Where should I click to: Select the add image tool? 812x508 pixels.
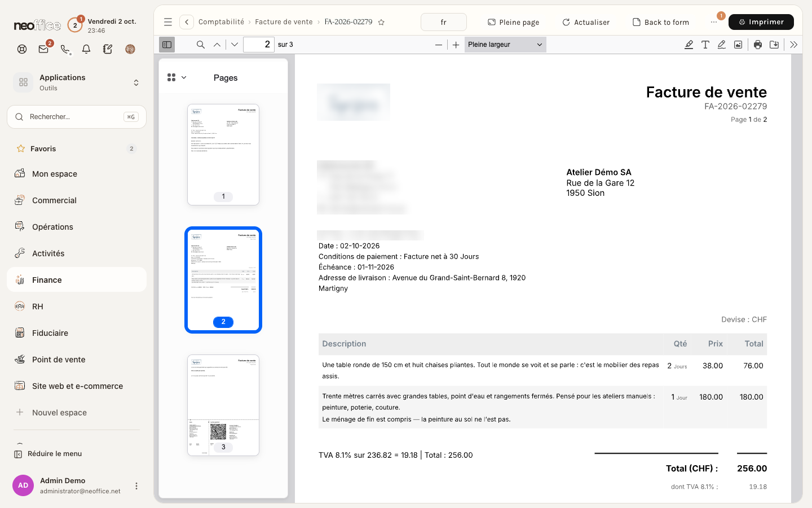pos(738,45)
